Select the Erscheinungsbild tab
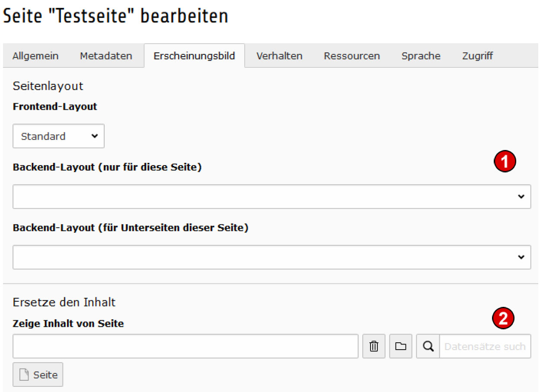This screenshot has width=540, height=392. click(195, 56)
